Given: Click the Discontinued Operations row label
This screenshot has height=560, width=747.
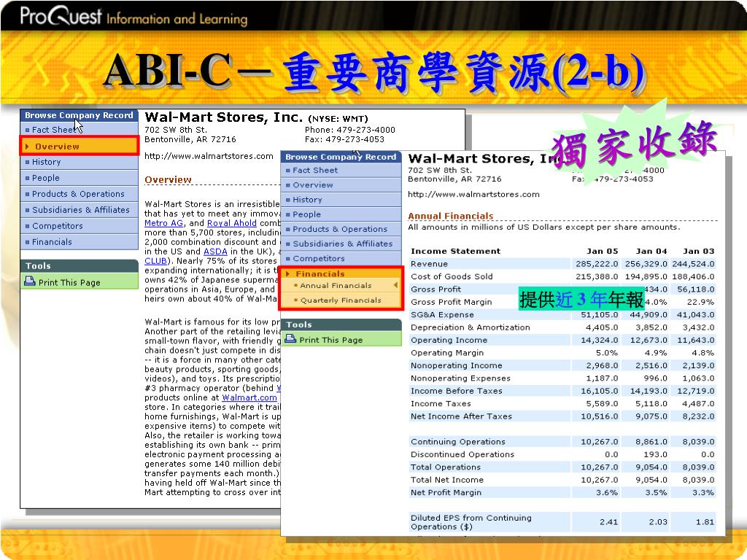Looking at the screenshot, I should coord(462,455).
